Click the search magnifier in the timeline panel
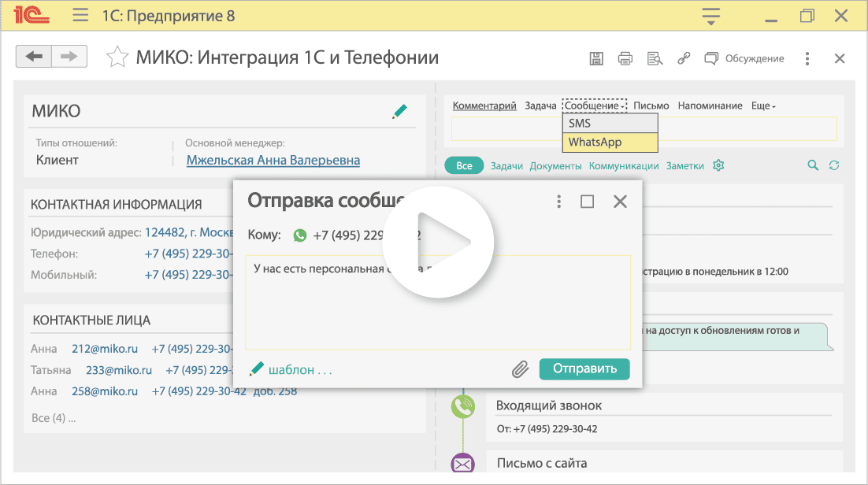This screenshot has height=485, width=868. pyautogui.click(x=814, y=165)
